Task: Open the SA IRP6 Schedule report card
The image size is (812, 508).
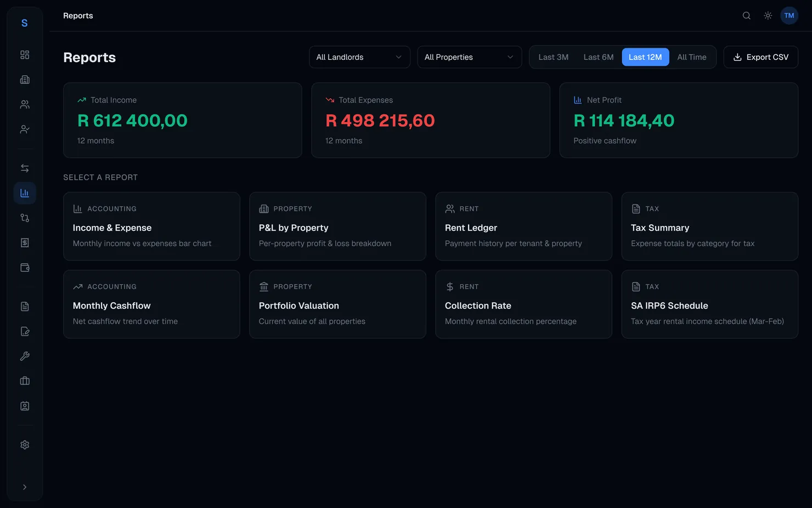Action: tap(709, 304)
